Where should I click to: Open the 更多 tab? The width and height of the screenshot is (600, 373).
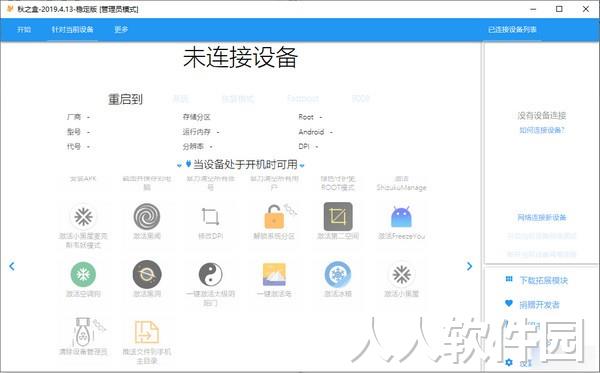(x=121, y=29)
